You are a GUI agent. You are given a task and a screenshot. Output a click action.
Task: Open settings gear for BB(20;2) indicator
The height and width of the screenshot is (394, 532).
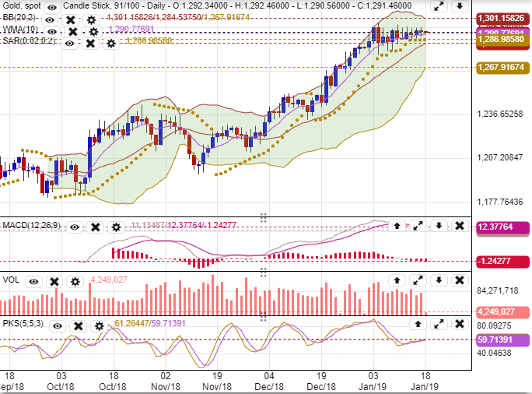point(91,19)
